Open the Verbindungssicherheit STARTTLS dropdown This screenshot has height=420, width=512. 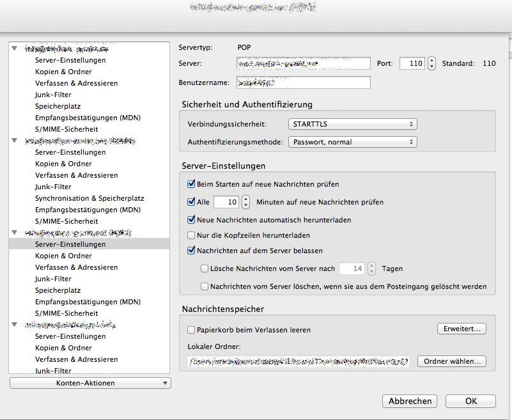tap(352, 124)
